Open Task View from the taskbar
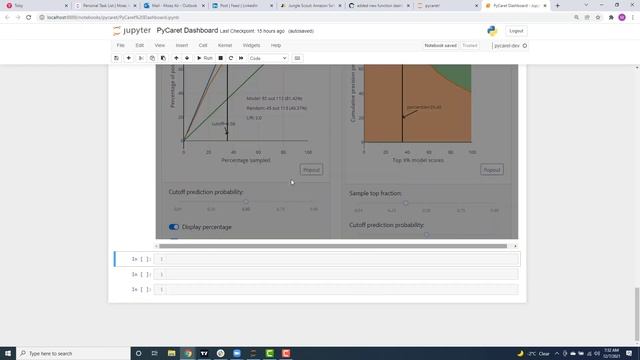Viewport: 640px width, 360px height. click(x=155, y=353)
